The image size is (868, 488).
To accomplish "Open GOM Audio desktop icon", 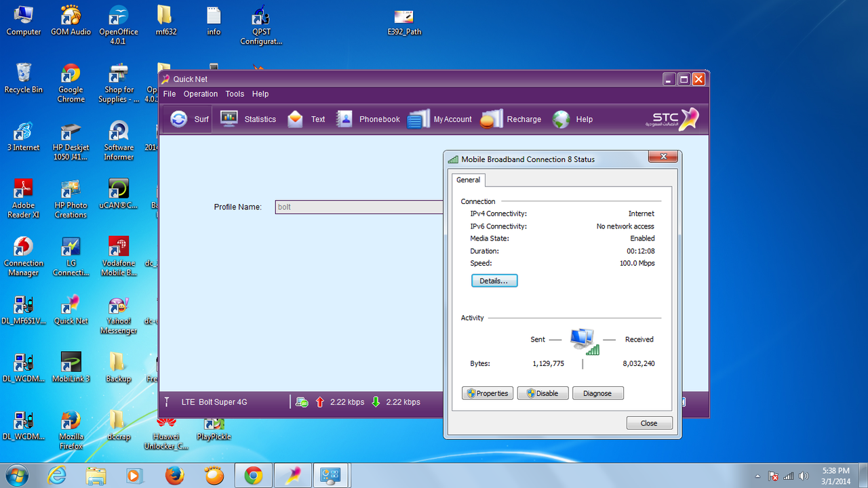I will point(71,20).
